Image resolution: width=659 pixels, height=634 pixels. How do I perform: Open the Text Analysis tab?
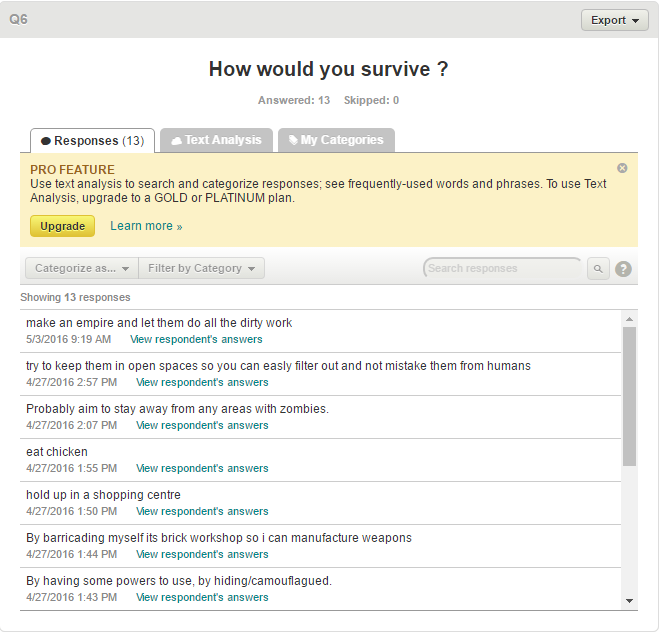(x=216, y=140)
